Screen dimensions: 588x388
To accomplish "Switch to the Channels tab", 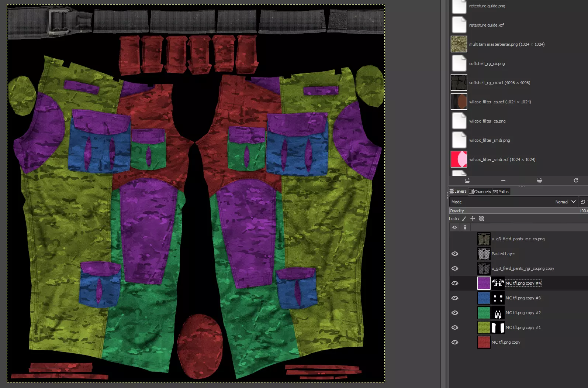I will click(x=480, y=192).
